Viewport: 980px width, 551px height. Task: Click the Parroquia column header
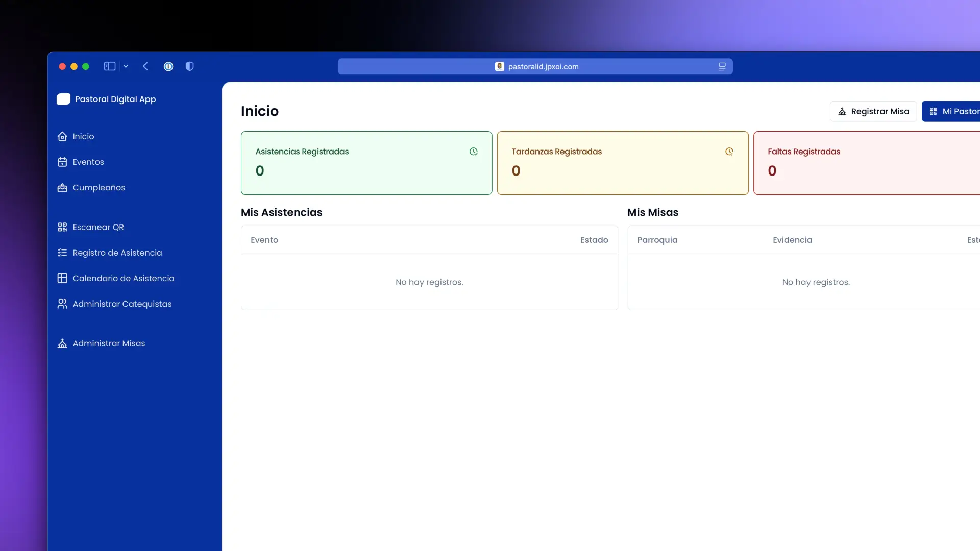[x=657, y=240]
